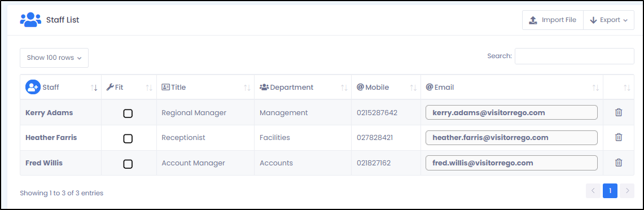Click the Import File button
644x210 pixels.
[553, 20]
